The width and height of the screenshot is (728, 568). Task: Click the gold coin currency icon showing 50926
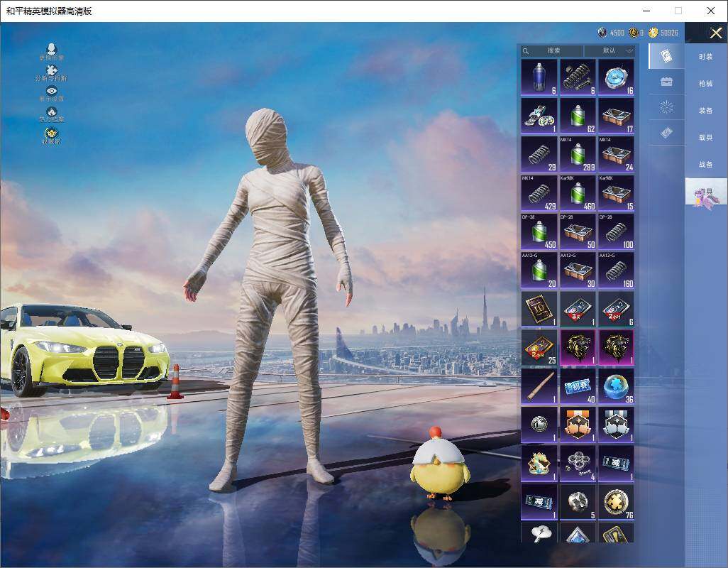coord(653,33)
